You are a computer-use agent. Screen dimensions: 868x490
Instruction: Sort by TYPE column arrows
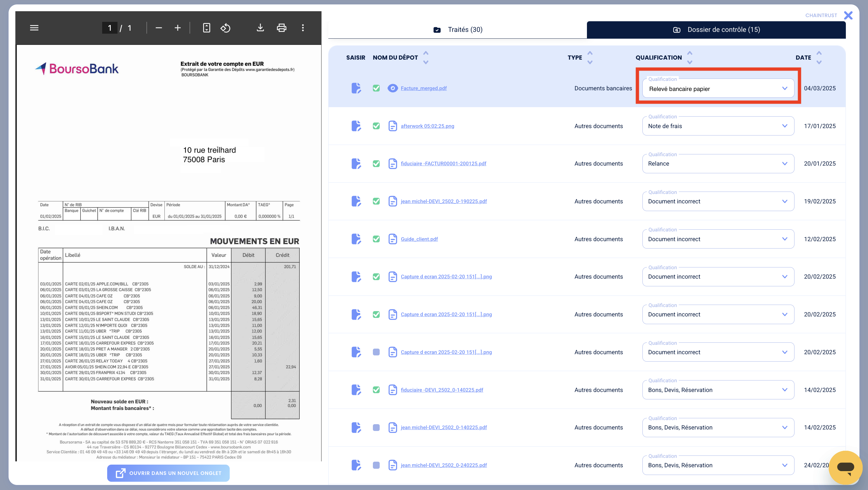tap(590, 58)
